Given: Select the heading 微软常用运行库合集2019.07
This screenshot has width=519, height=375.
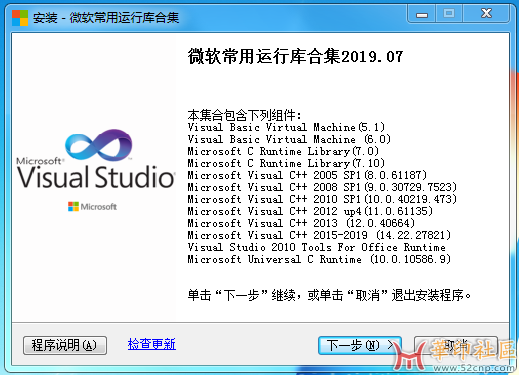Looking at the screenshot, I should [x=295, y=56].
